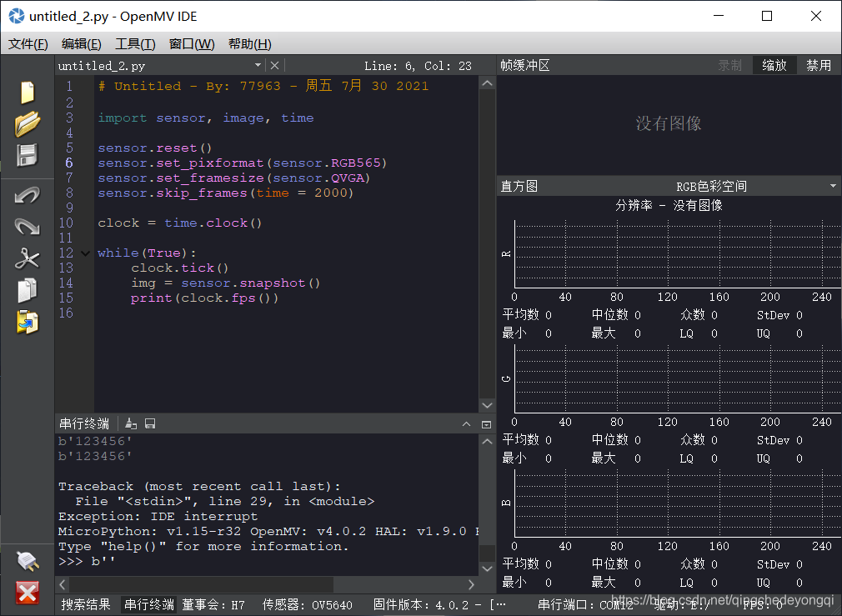Viewport: 842px width, 616px height.
Task: Click the 'import sensor, image, time' line
Action: (x=206, y=118)
